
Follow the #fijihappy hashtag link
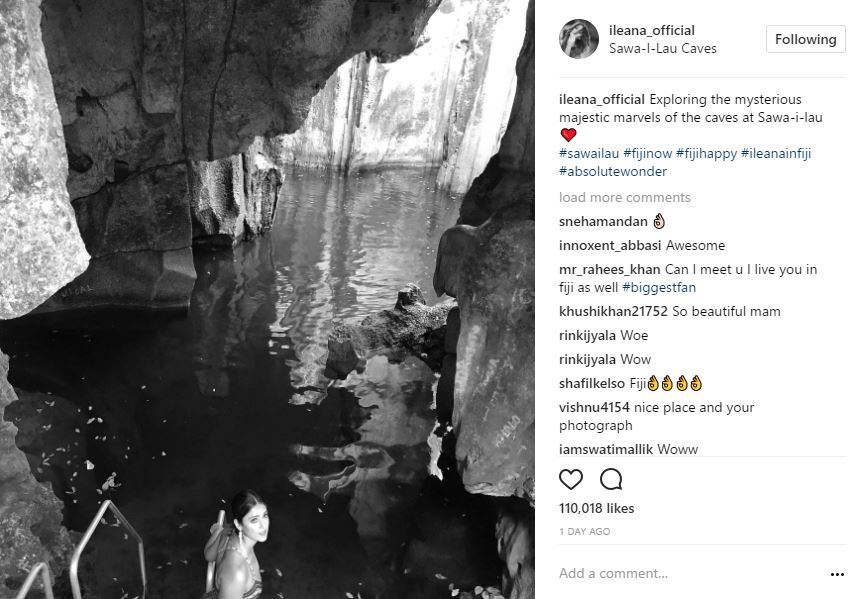(705, 152)
